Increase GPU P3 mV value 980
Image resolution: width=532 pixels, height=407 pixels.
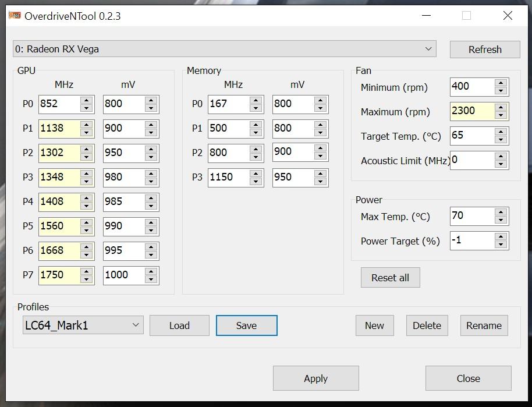coord(151,174)
